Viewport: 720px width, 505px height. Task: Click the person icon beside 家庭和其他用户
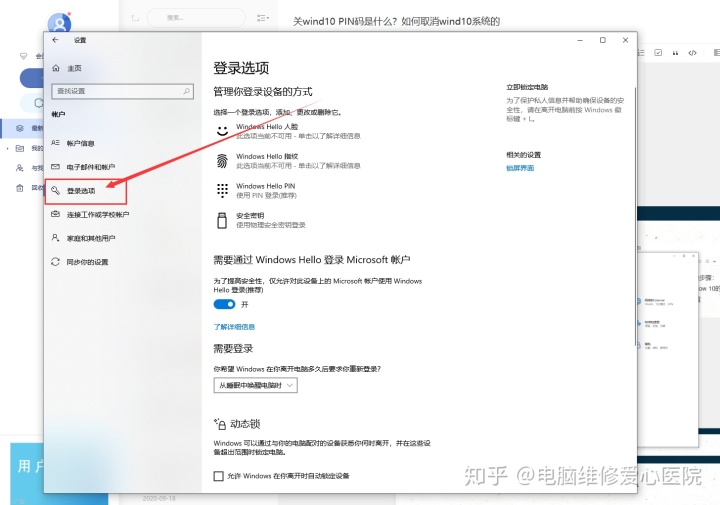56,238
